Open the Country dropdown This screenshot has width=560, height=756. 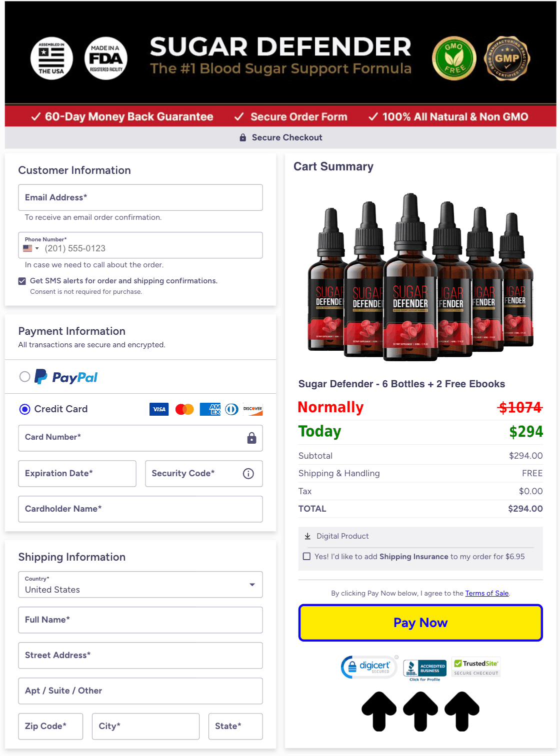tap(140, 585)
